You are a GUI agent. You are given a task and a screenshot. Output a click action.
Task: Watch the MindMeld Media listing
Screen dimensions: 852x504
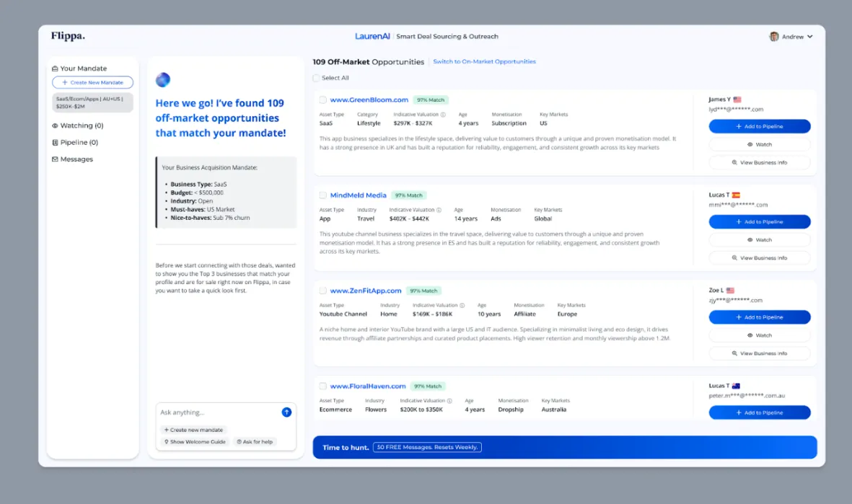coord(759,240)
